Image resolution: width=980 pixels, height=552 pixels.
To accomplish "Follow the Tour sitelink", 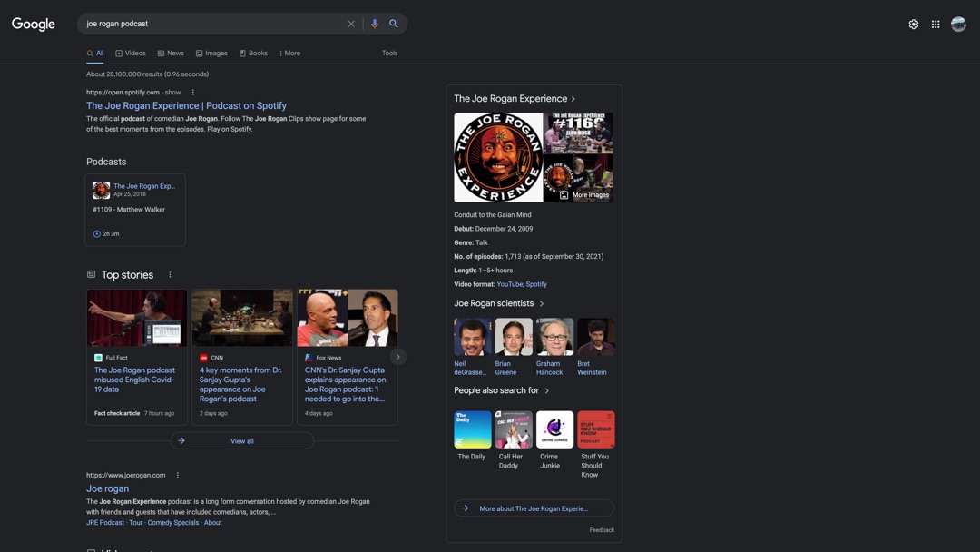I will [x=135, y=523].
